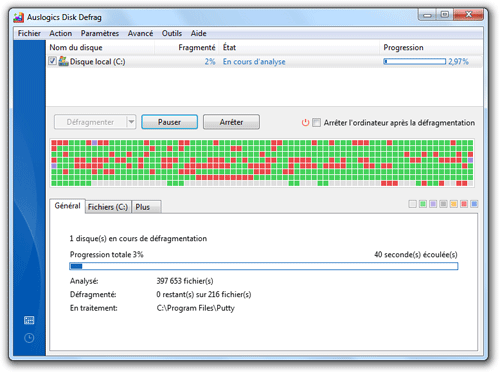Screen dimensions: 500x373
Task: Maximize the Auslogics Disk Defrag window
Action: (x=445, y=15)
